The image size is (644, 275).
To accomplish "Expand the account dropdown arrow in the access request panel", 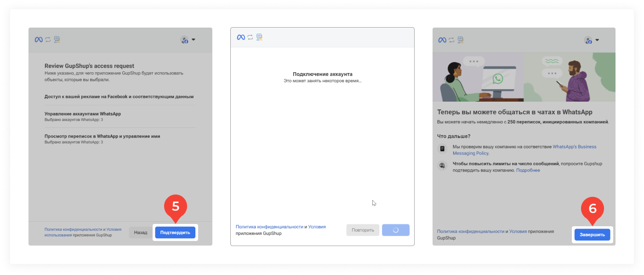I will (194, 40).
